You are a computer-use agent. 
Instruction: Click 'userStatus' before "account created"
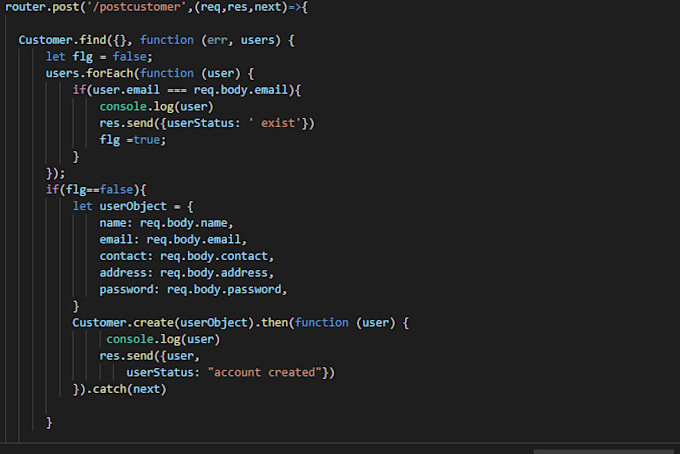[160, 372]
